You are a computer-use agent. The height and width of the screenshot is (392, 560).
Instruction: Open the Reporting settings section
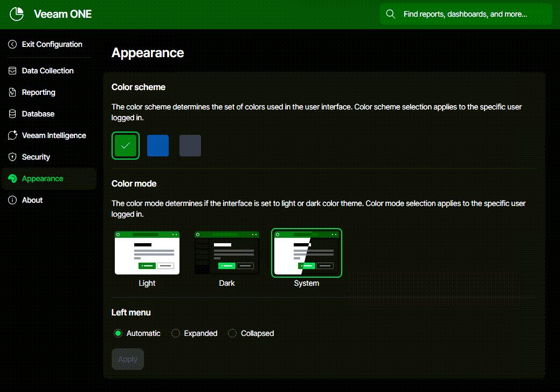pos(38,92)
